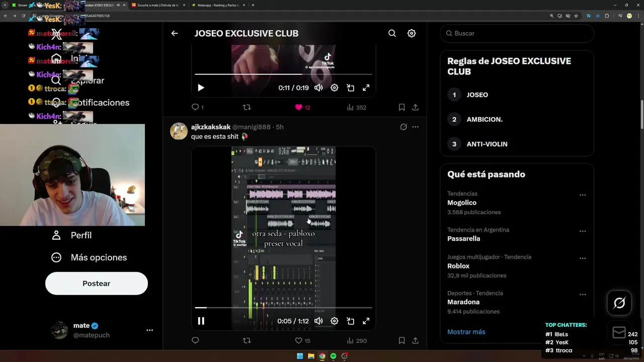Open Perfil in the left sidebar
This screenshot has height=362, width=644.
pyautogui.click(x=71, y=235)
